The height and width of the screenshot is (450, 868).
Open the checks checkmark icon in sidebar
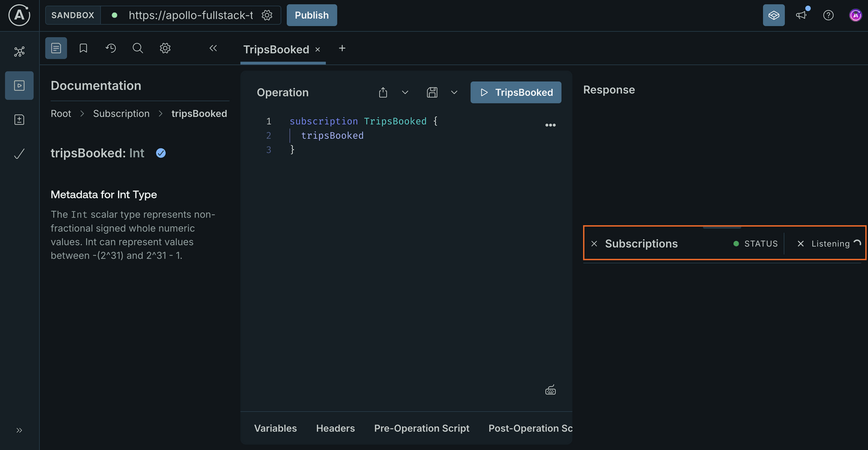coord(19,154)
